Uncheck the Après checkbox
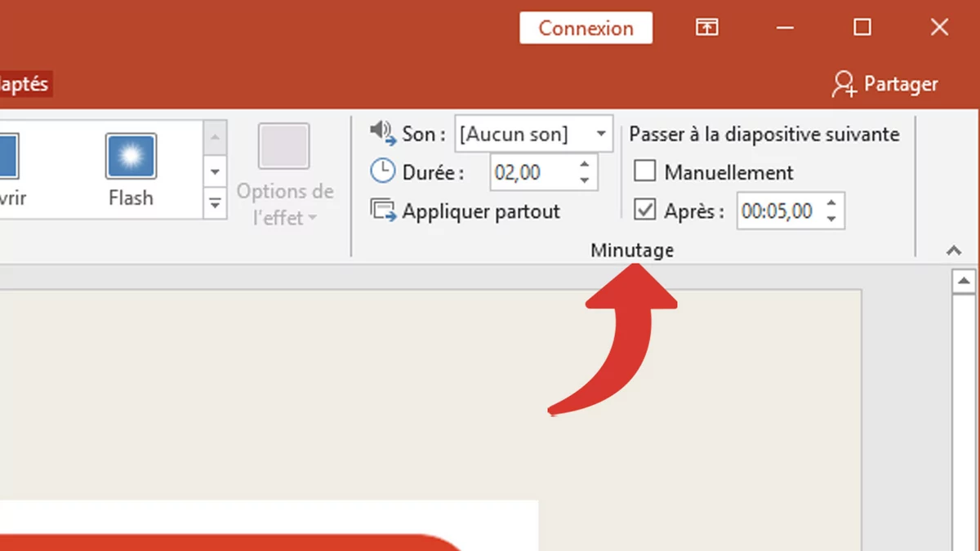The image size is (980, 551). coord(645,211)
